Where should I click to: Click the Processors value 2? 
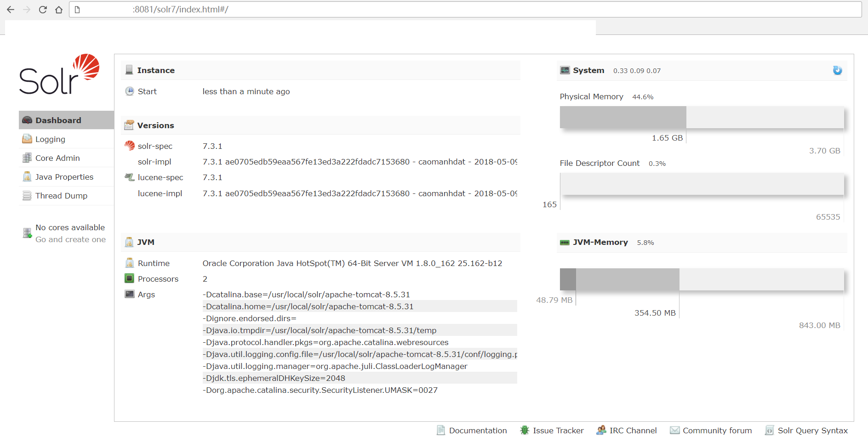pyautogui.click(x=205, y=278)
